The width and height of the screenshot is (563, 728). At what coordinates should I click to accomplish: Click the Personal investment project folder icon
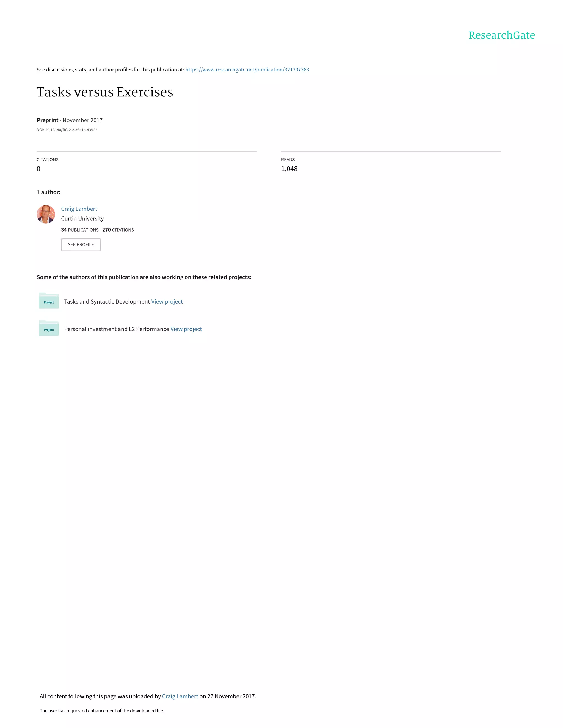49,328
